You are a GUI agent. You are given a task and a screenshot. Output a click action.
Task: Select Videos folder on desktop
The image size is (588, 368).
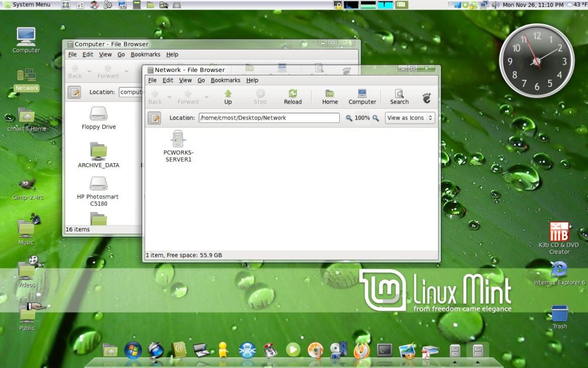point(26,272)
